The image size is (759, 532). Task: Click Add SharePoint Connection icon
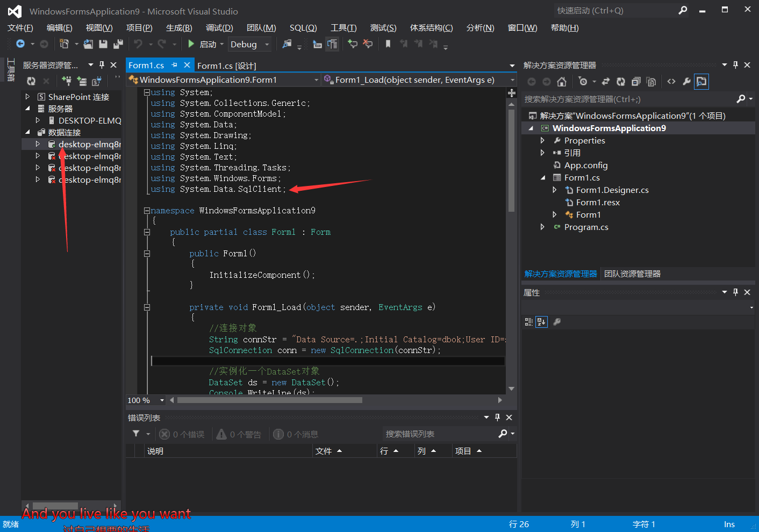point(97,81)
